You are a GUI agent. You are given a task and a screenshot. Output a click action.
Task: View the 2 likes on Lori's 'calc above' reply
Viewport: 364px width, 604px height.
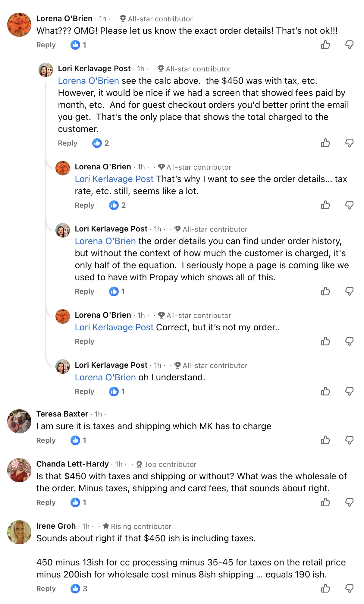(101, 143)
